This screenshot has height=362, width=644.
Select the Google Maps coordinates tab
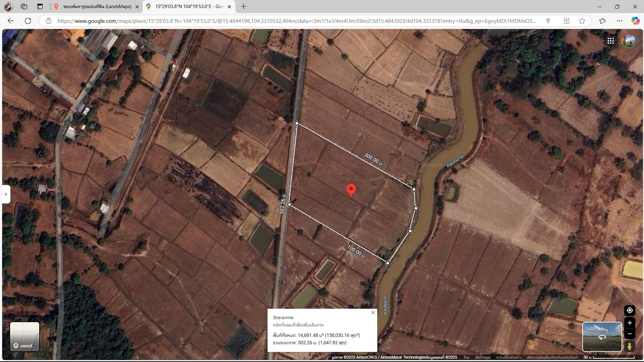click(190, 6)
